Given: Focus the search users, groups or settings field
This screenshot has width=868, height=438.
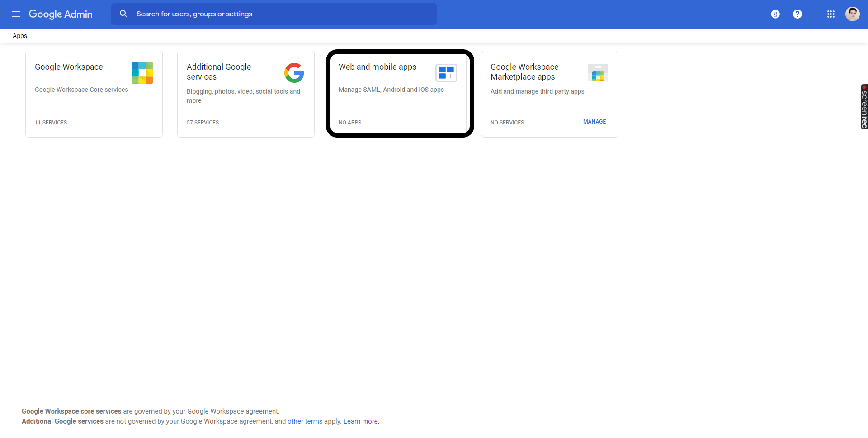Looking at the screenshot, I should coord(274,14).
